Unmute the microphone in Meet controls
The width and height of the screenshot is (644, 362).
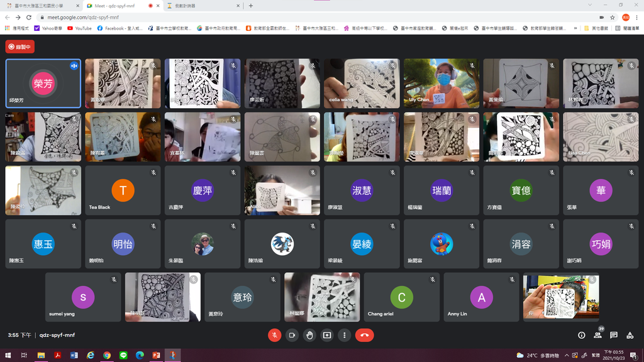pos(274,336)
